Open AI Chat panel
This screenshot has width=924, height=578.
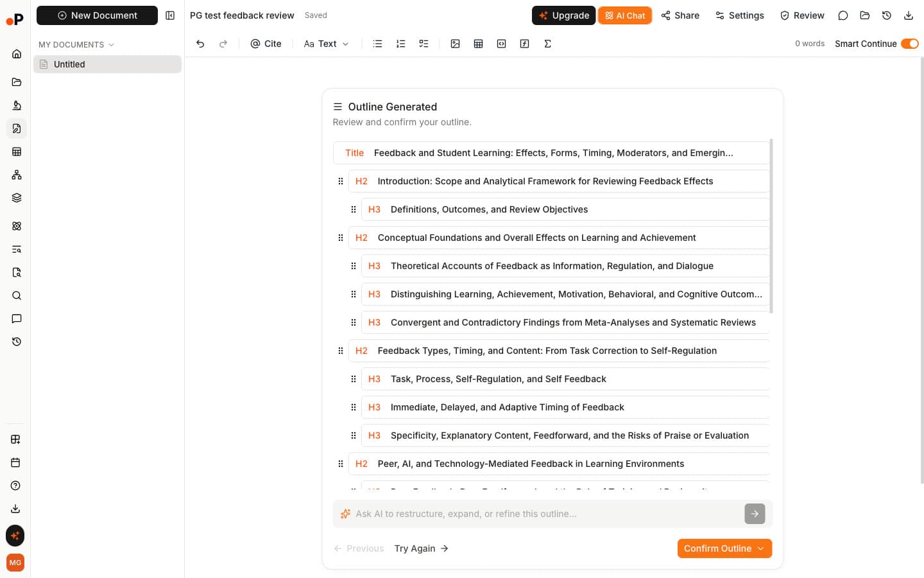(x=625, y=15)
